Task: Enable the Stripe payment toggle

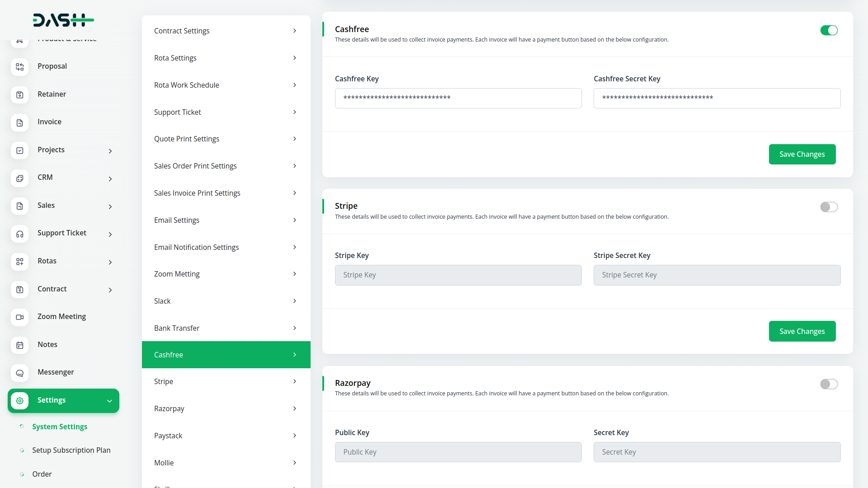Action: coord(829,207)
